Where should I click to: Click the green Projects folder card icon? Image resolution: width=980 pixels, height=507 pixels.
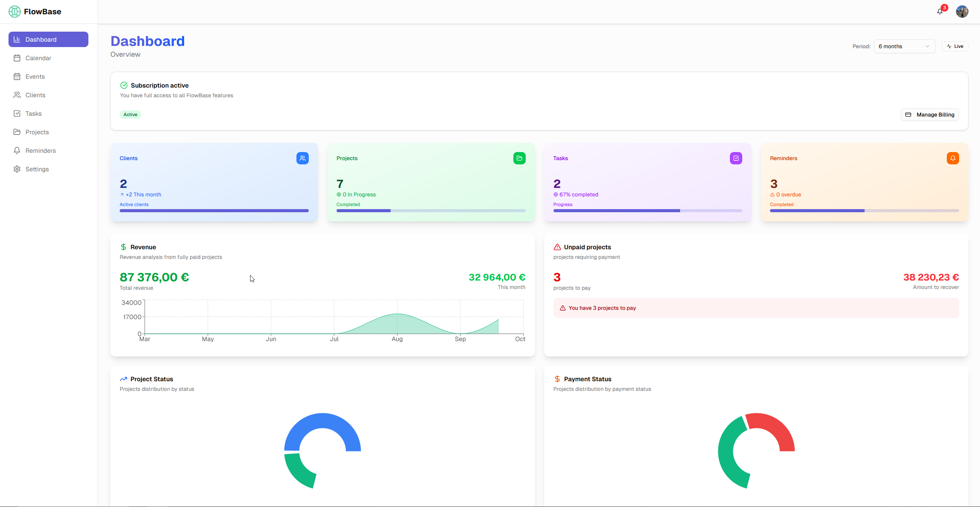click(x=519, y=158)
